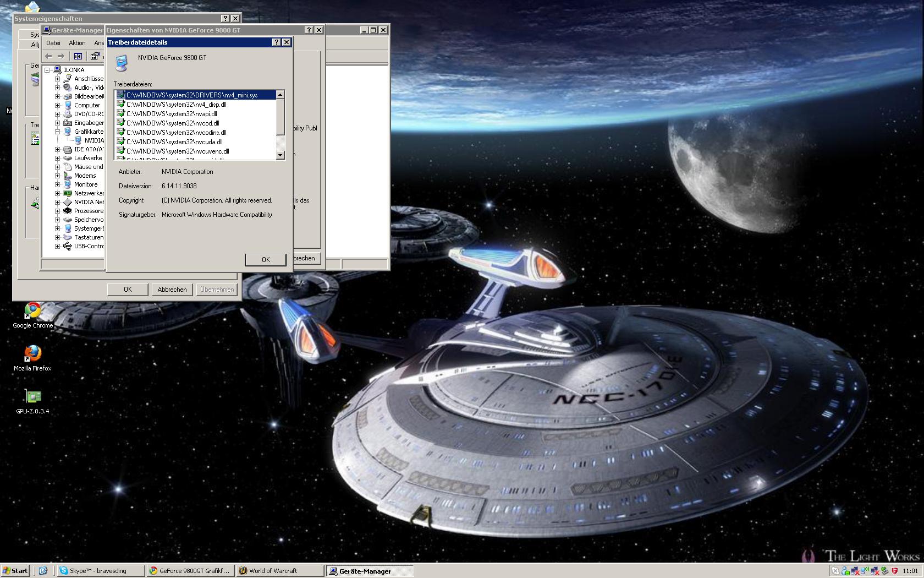Screen dimensions: 924x578
Task: Click DVD/CD-ROM drive icon in tree
Action: [68, 114]
